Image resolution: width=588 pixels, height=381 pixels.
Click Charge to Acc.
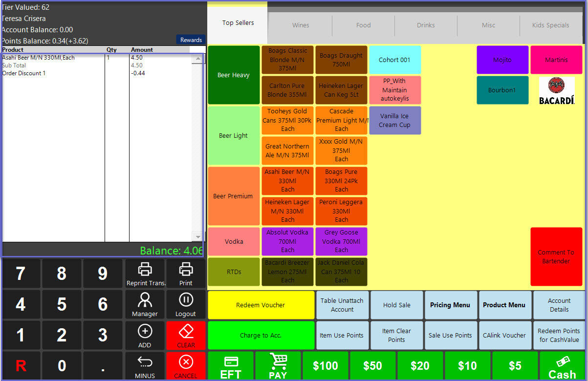pyautogui.click(x=261, y=336)
